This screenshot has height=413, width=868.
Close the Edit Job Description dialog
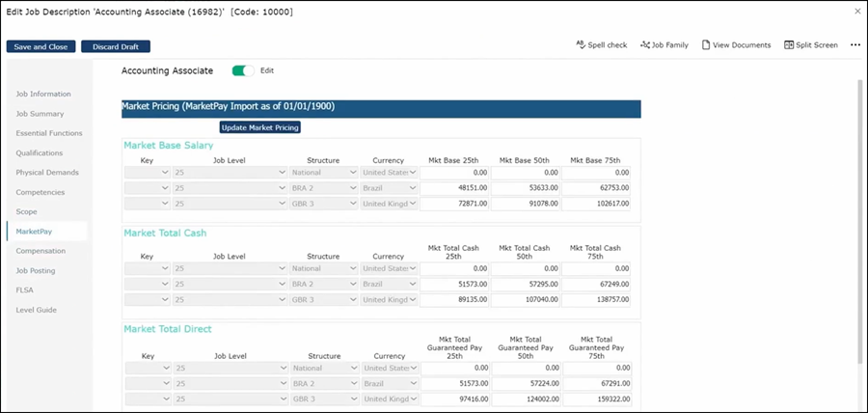point(857,12)
